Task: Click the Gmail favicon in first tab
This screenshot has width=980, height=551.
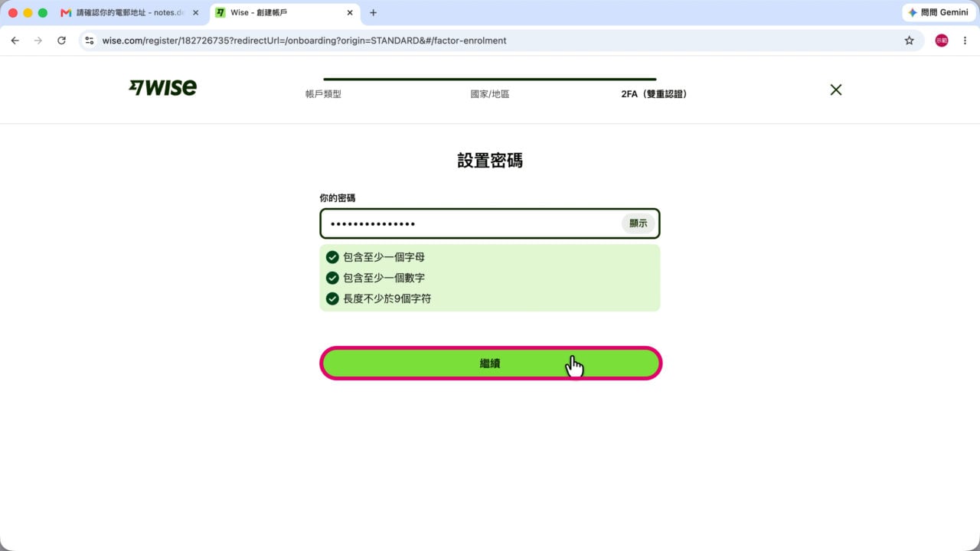Action: (66, 13)
